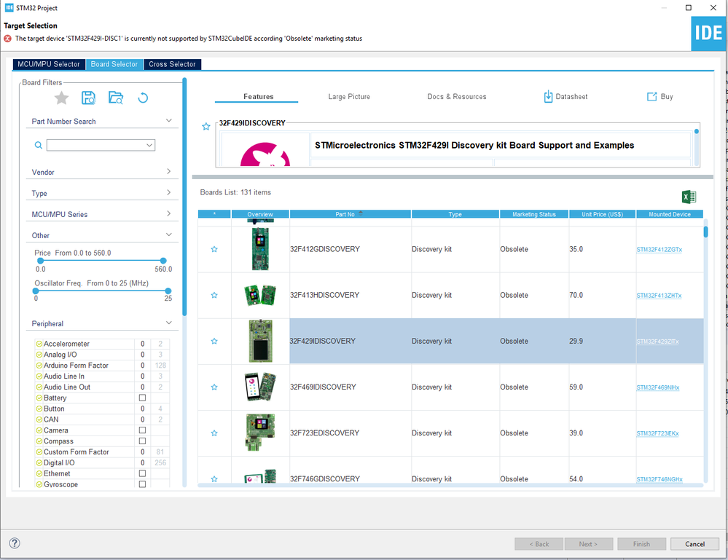This screenshot has height=560, width=728.
Task: Open the STM32F412ZGTx mounted device link
Action: click(659, 250)
